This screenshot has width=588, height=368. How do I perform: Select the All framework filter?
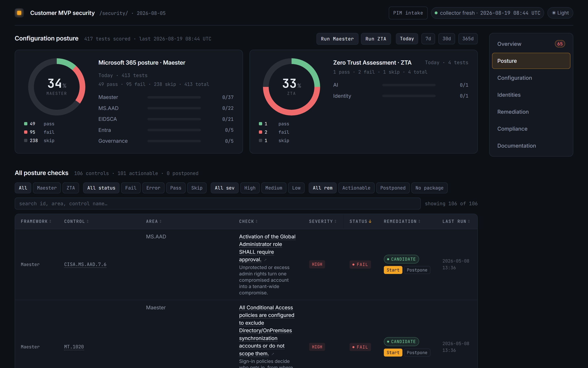[x=23, y=188]
